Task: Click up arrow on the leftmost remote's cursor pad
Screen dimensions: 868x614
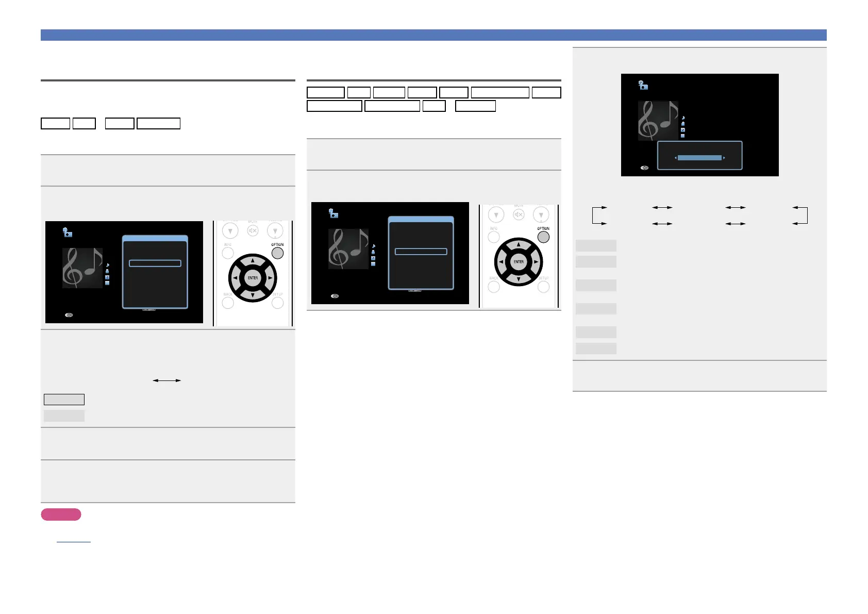Action: [x=253, y=261]
